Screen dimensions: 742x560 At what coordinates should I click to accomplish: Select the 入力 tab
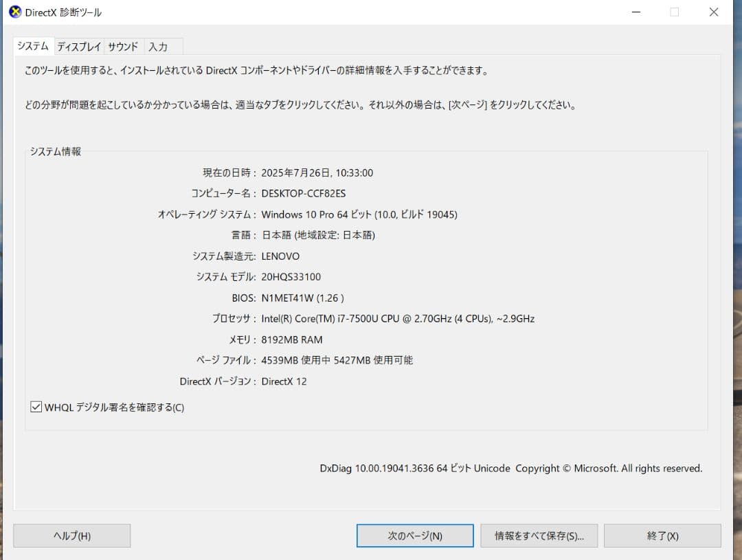click(x=157, y=47)
